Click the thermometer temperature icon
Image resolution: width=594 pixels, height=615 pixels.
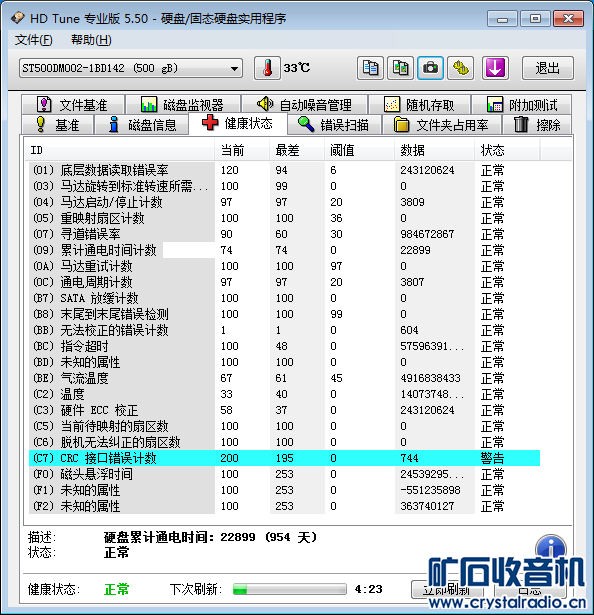(x=267, y=68)
